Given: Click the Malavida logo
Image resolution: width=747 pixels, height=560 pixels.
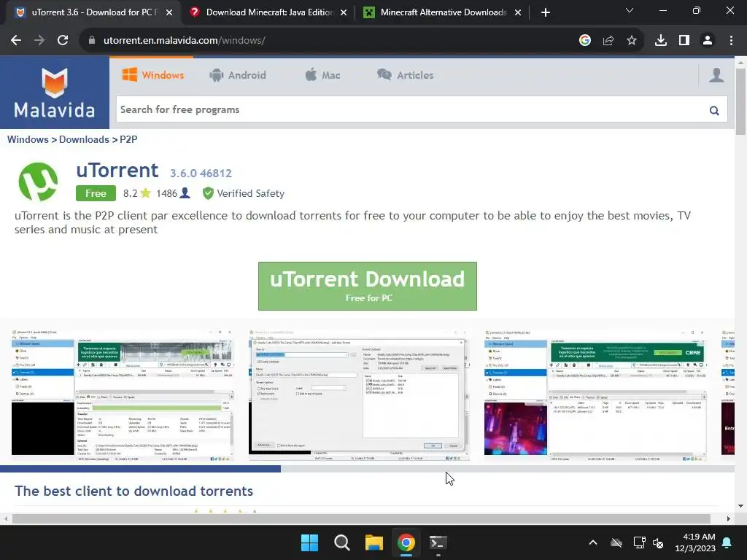Looking at the screenshot, I should tap(54, 93).
